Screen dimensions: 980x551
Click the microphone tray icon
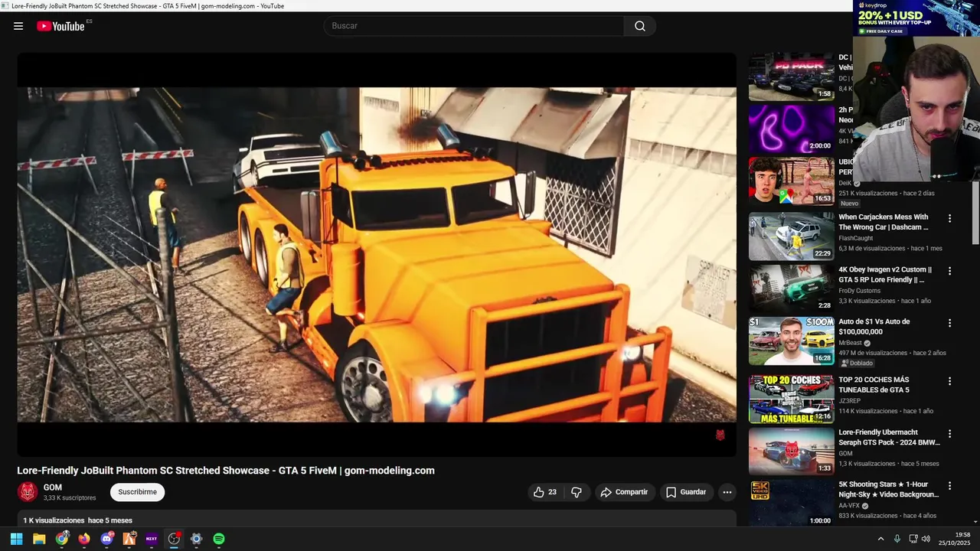[897, 539]
